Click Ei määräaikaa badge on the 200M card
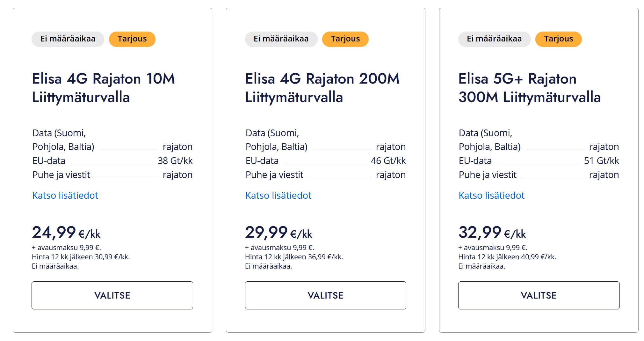644x341 pixels. click(x=281, y=39)
